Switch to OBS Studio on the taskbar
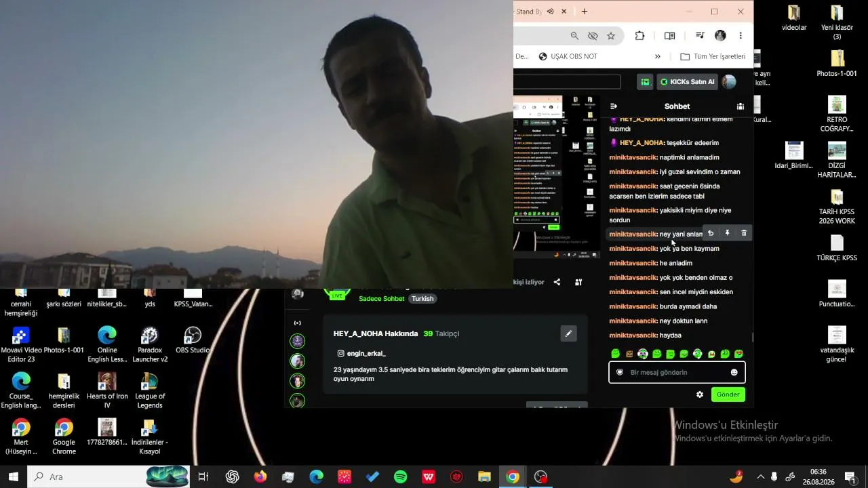Viewport: 868px width, 488px height. pyautogui.click(x=540, y=476)
